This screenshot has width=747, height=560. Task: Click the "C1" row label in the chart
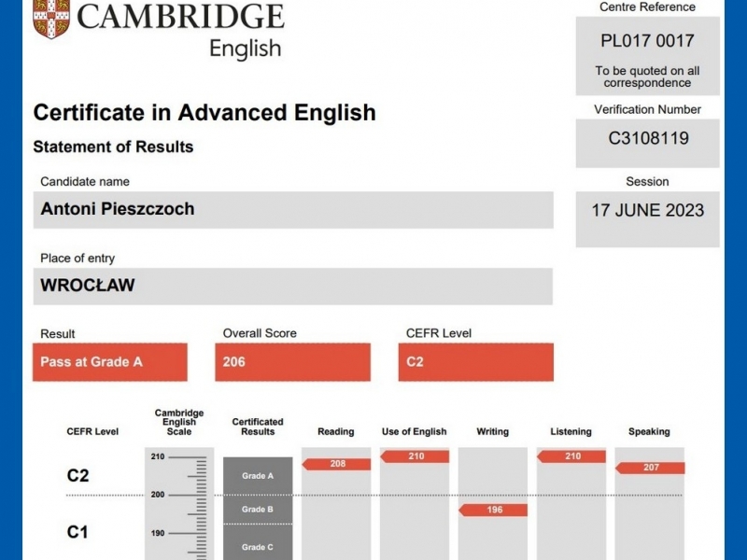[78, 532]
